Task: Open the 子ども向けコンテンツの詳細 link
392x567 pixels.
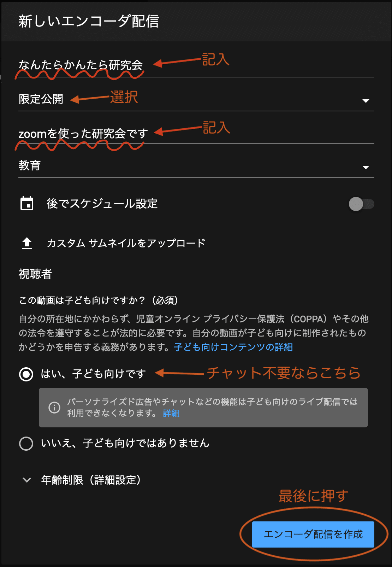Action: [x=233, y=347]
